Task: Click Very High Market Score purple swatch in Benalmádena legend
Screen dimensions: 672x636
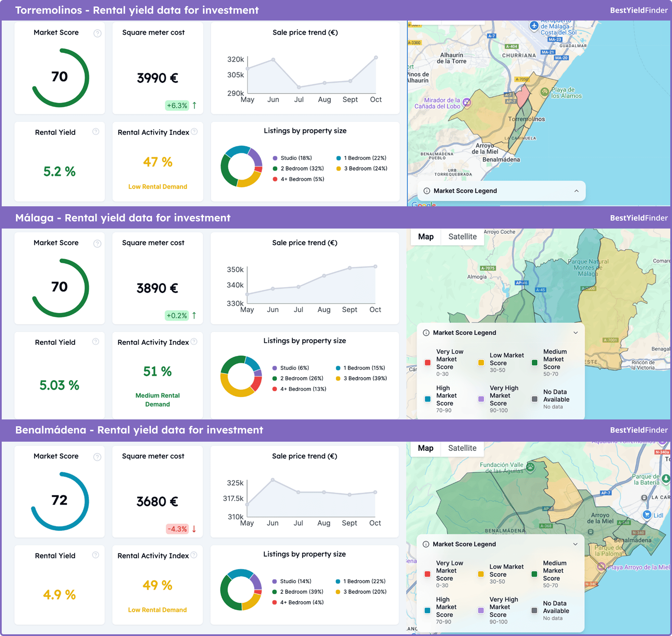Action: click(x=481, y=610)
